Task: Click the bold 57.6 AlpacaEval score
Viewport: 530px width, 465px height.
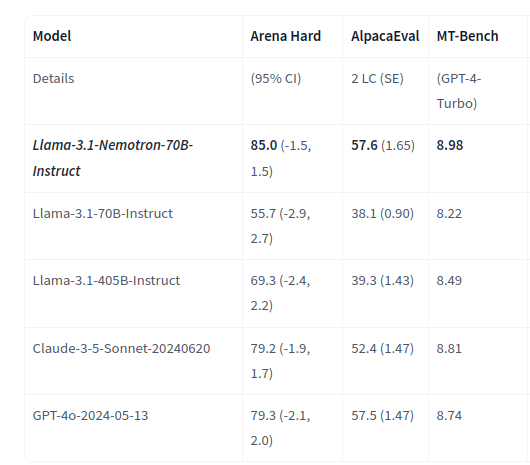Action: 364,145
